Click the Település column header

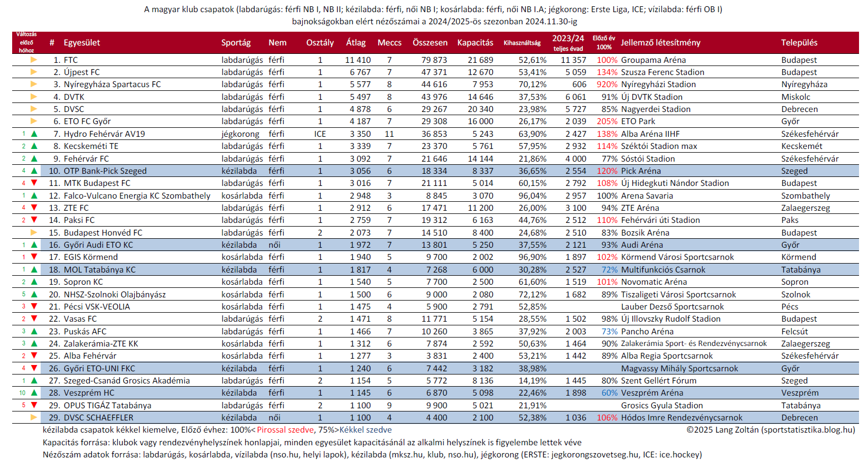[x=799, y=43]
